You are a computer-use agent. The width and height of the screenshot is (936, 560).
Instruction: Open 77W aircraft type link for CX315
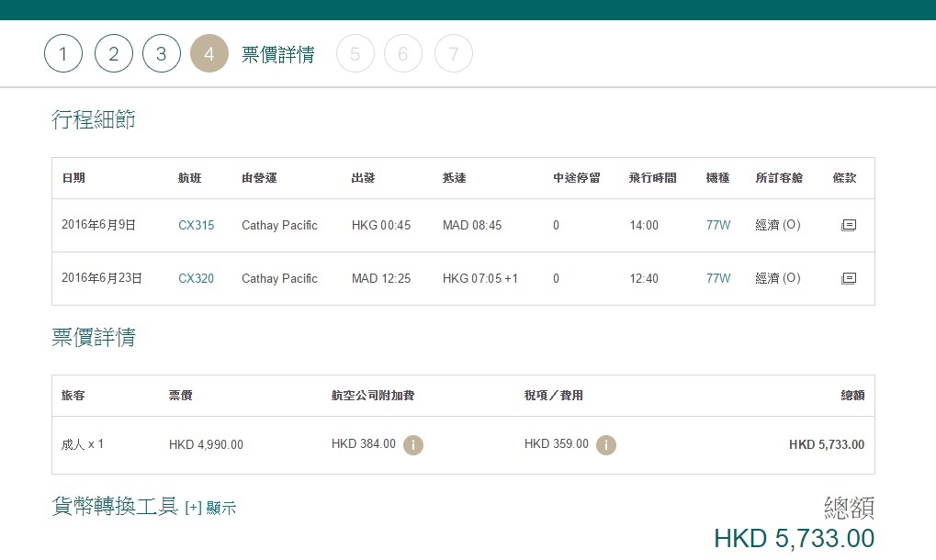tap(718, 225)
